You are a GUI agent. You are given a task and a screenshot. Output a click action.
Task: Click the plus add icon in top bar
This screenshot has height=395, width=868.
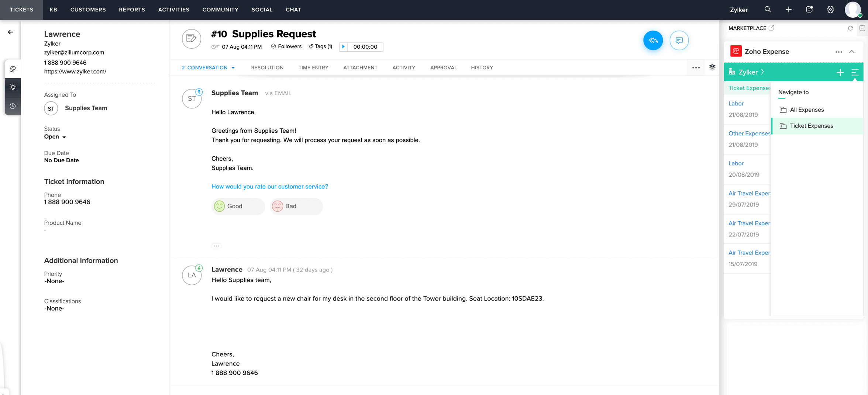point(789,10)
